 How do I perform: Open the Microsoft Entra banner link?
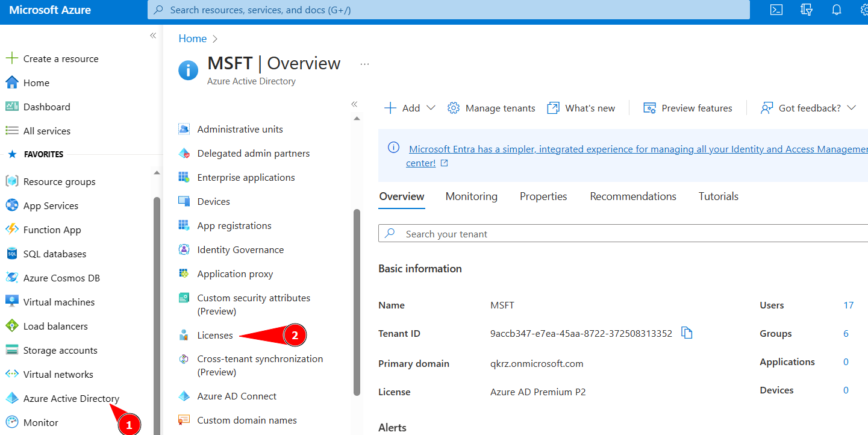(x=637, y=155)
